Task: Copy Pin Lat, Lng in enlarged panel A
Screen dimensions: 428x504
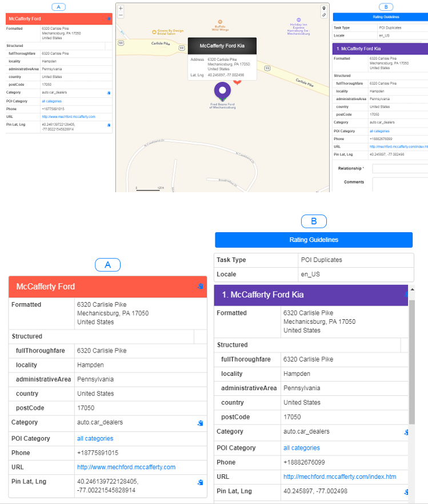Action: pos(200,482)
